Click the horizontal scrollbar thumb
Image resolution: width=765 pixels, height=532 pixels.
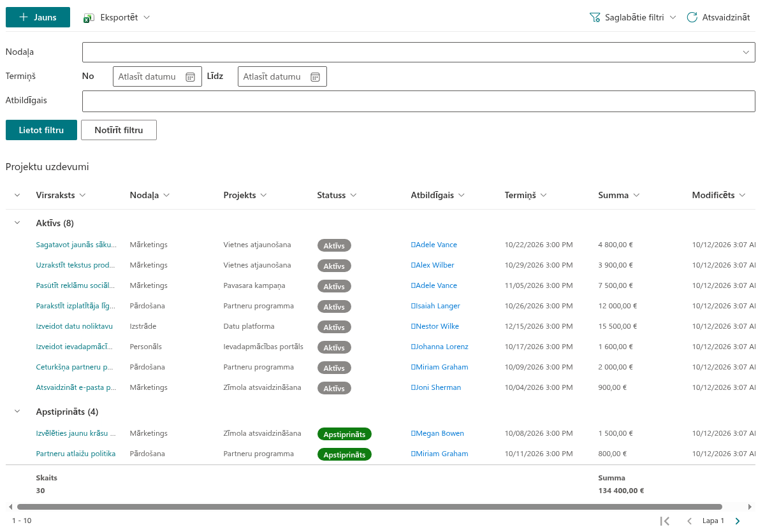(370, 507)
